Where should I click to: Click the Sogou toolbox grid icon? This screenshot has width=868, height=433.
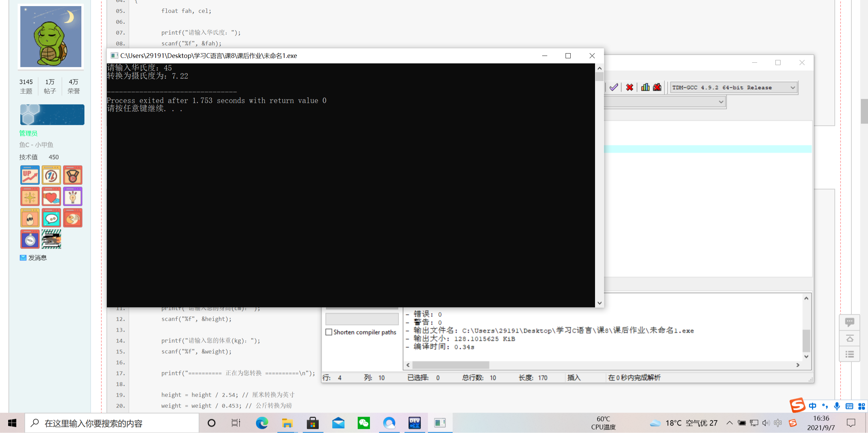[x=862, y=406]
